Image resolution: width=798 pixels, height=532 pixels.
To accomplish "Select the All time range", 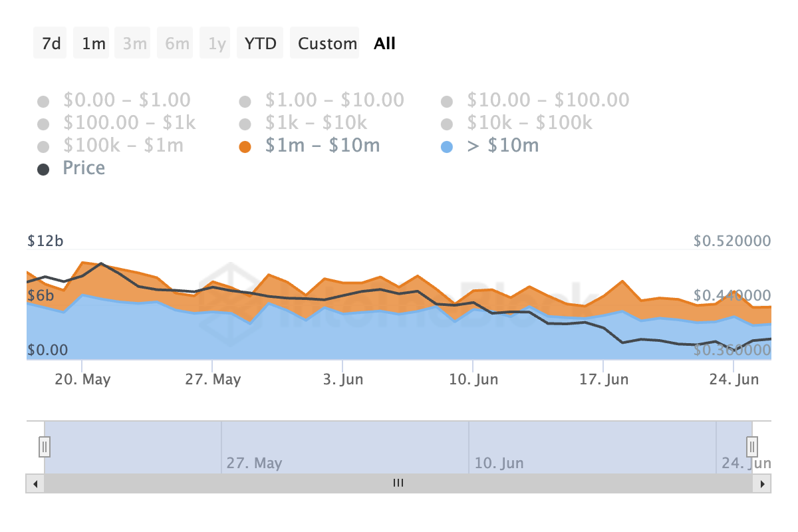I will 384,44.
